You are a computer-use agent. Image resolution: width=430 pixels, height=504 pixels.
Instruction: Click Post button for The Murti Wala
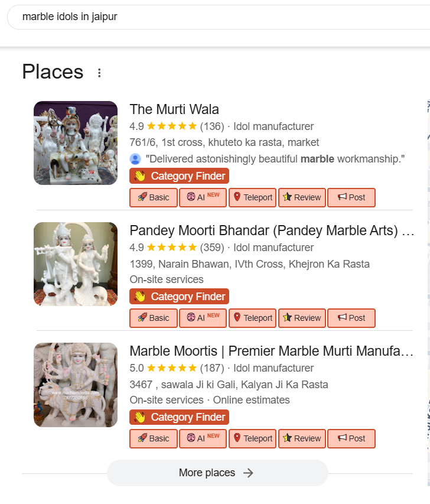click(351, 197)
